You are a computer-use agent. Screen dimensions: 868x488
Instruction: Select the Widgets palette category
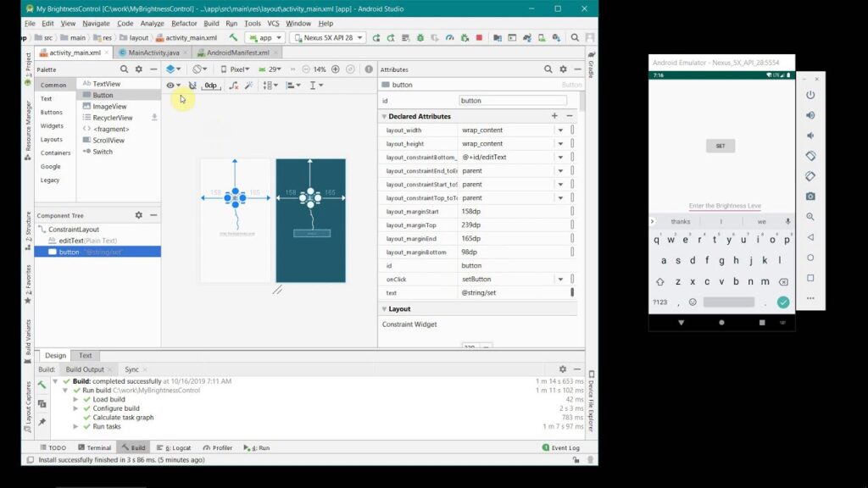click(52, 125)
